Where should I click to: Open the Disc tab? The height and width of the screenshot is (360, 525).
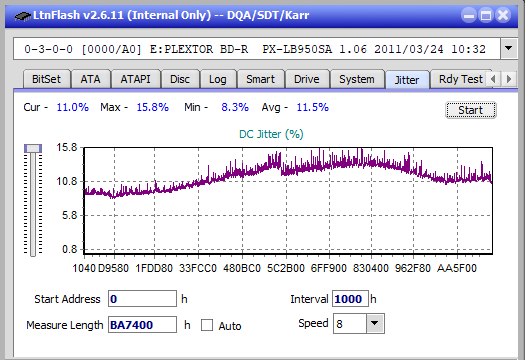(180, 79)
